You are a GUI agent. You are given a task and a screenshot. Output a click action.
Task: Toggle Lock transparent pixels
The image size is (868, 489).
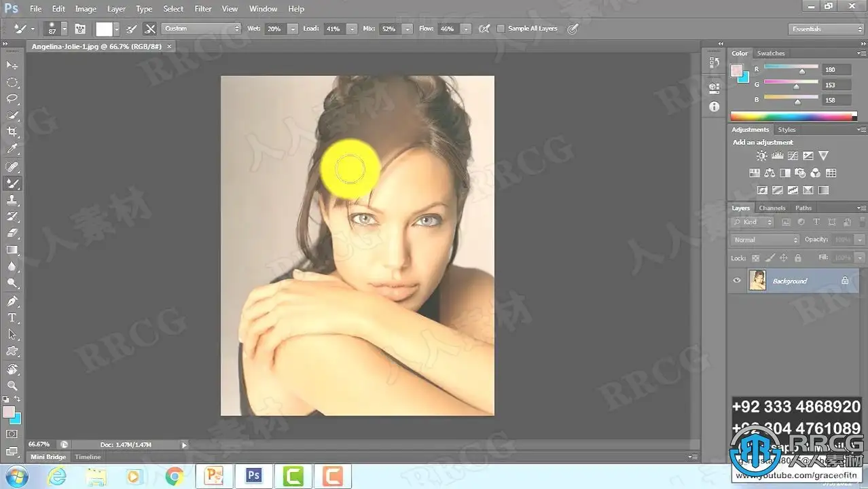pos(755,258)
